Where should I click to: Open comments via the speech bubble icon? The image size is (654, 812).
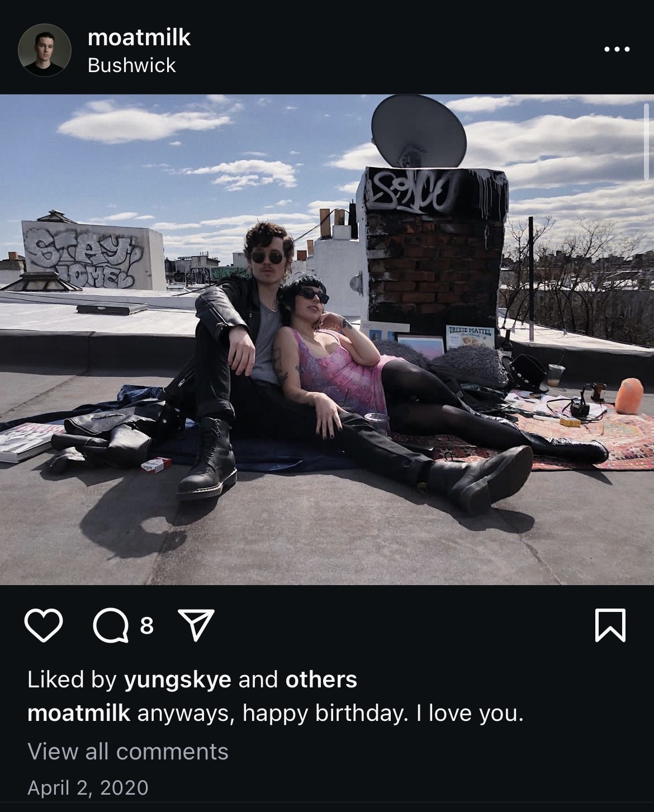click(110, 626)
